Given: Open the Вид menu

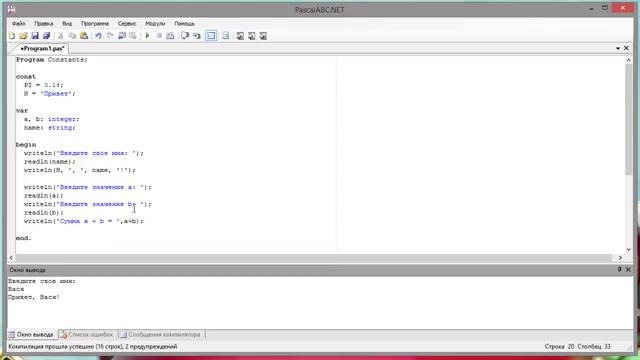Looking at the screenshot, I should click(x=67, y=24).
